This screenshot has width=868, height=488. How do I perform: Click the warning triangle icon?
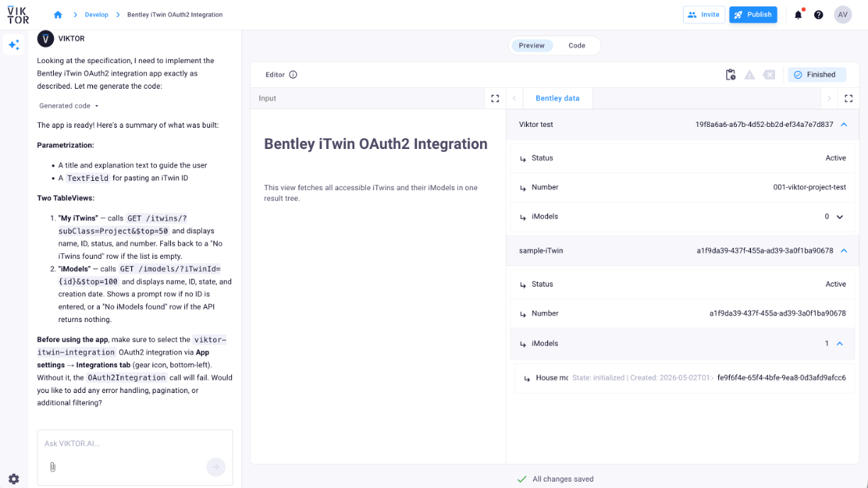click(x=750, y=74)
